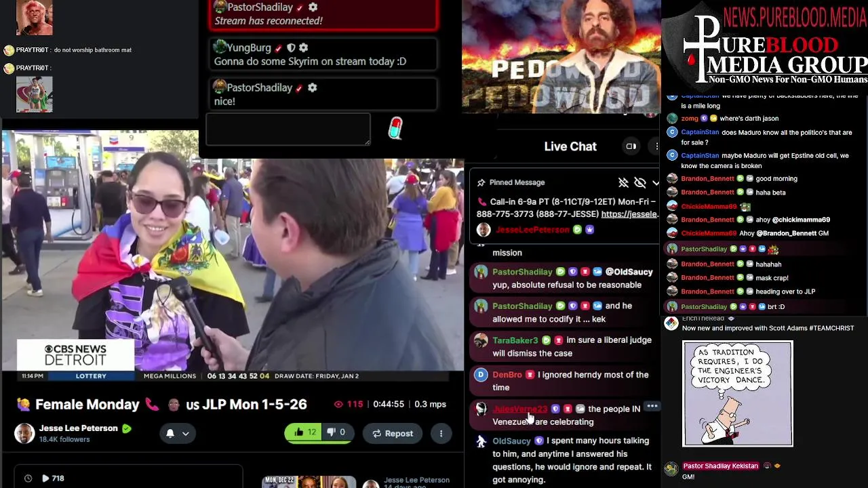Click the Repost button
Viewport: 868px width, 488px height.
click(x=393, y=433)
